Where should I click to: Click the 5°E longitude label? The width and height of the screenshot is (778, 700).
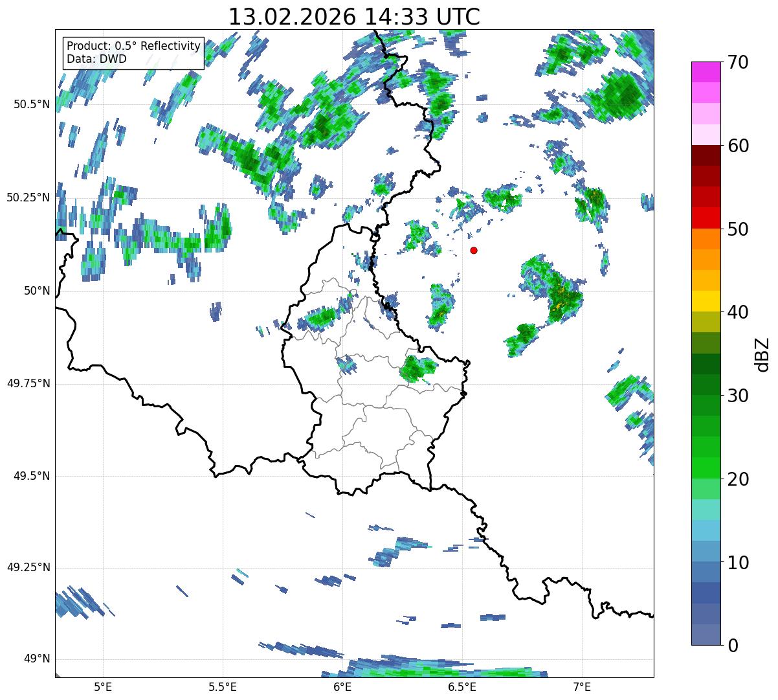click(103, 687)
